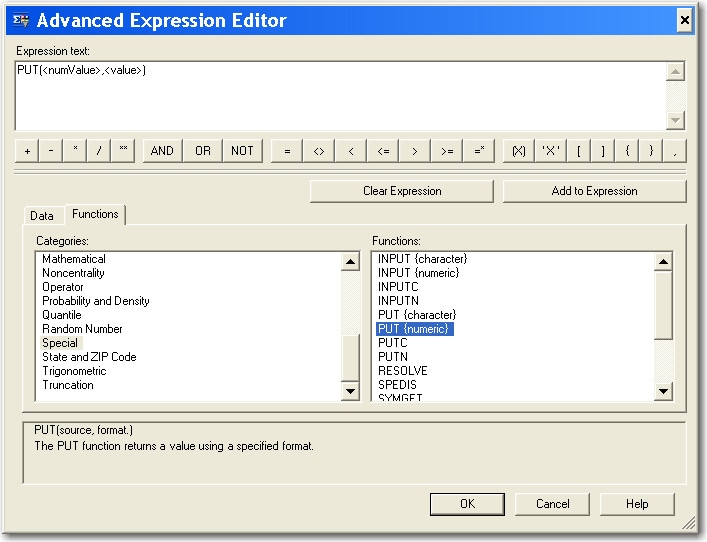Choose the PUTN function from list
The width and height of the screenshot is (707, 542).
tap(393, 357)
